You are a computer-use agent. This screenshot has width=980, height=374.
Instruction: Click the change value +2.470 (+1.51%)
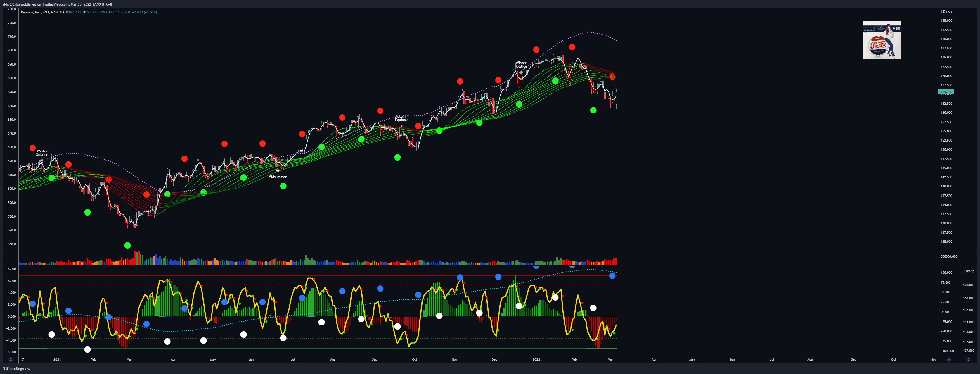click(x=145, y=12)
